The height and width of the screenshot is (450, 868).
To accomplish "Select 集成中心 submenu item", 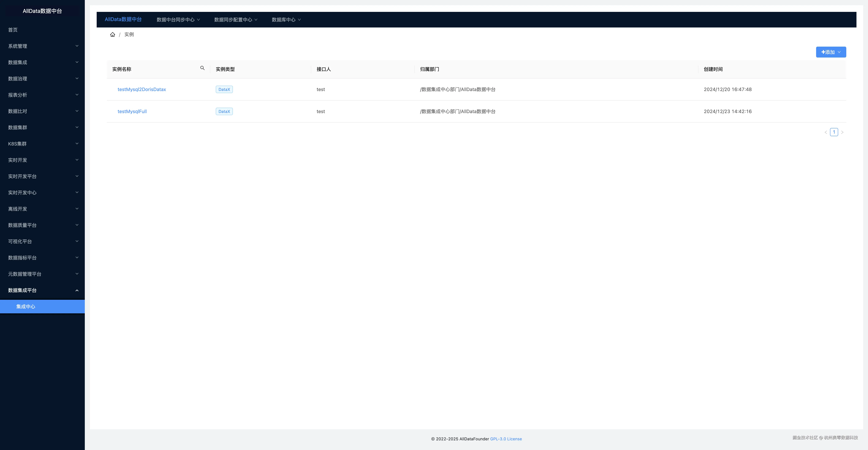I will pos(26,307).
